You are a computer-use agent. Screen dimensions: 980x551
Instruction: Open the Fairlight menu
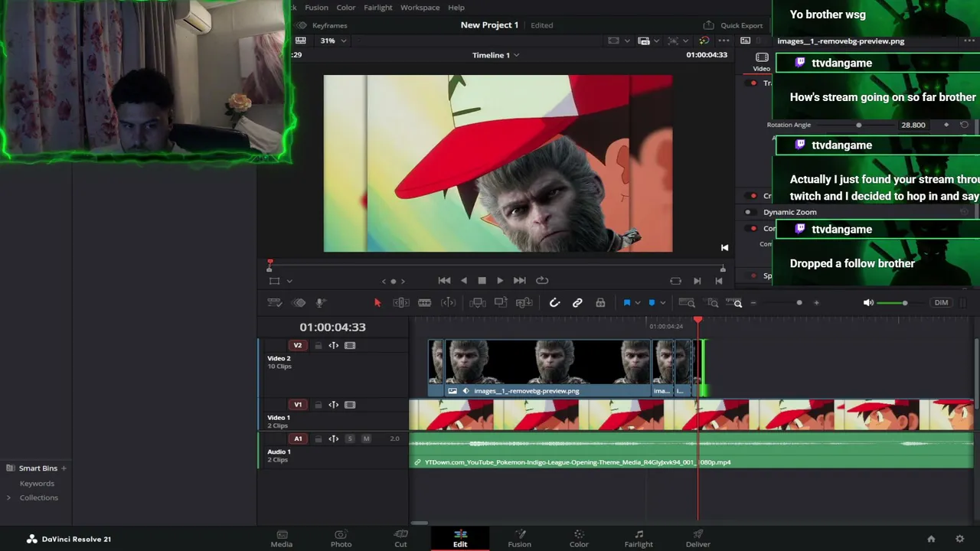tap(377, 8)
